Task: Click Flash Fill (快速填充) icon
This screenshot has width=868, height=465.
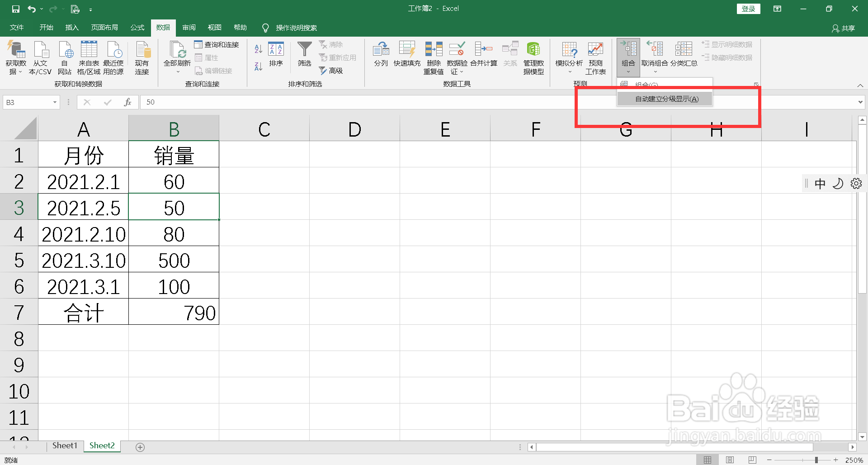Action: click(x=407, y=54)
